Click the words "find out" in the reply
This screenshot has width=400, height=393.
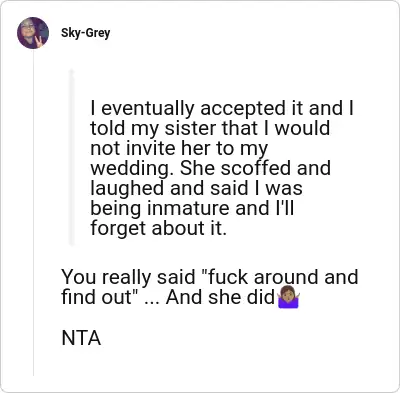pos(97,297)
